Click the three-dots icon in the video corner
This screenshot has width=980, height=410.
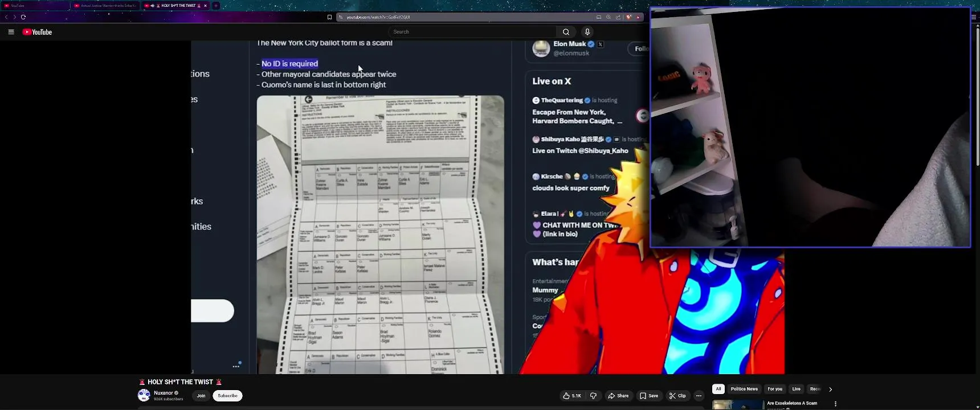[x=236, y=366]
